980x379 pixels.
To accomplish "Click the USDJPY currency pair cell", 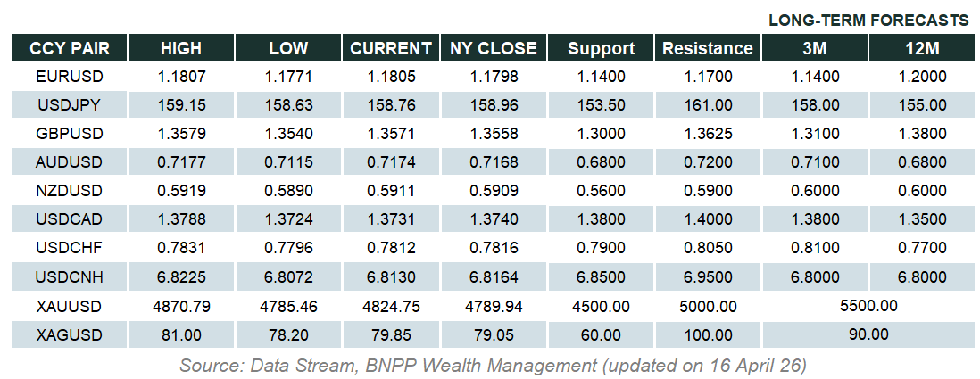I will [x=69, y=105].
